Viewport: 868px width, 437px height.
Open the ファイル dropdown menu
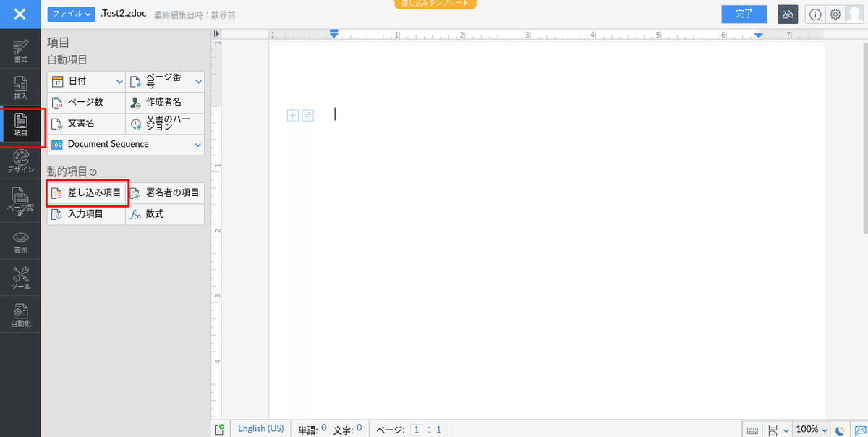point(71,14)
